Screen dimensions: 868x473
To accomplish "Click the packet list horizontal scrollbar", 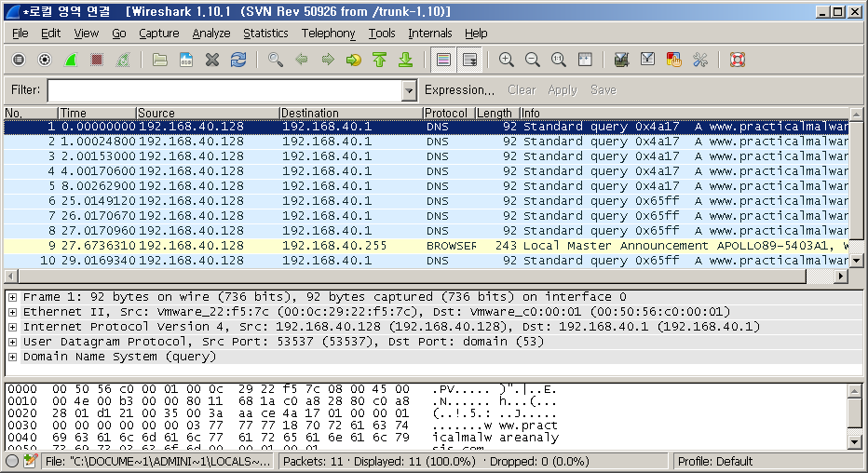I will point(419,277).
